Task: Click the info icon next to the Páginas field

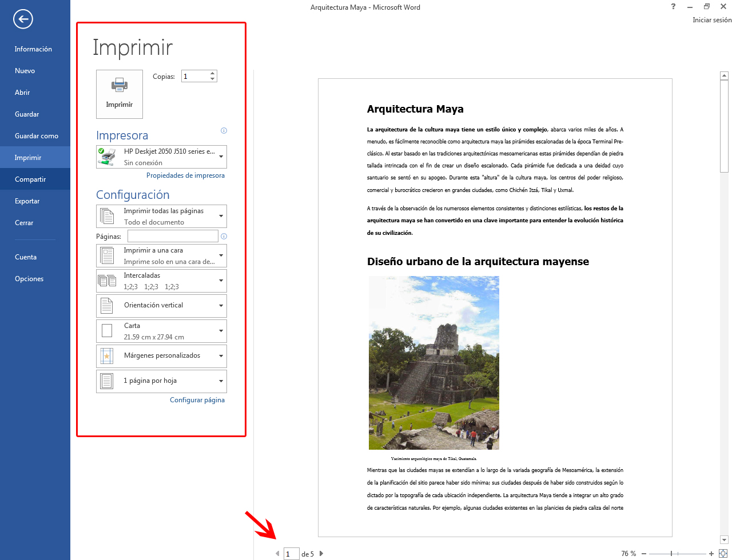Action: 224,236
